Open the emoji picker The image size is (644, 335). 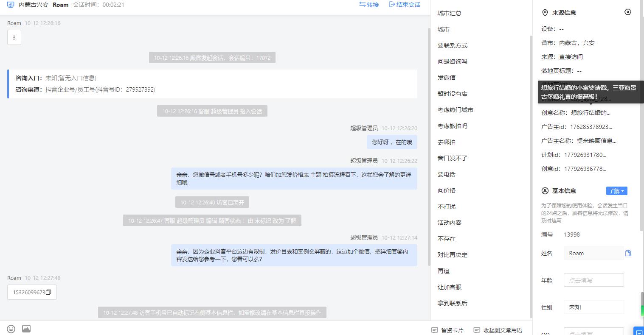(11, 329)
